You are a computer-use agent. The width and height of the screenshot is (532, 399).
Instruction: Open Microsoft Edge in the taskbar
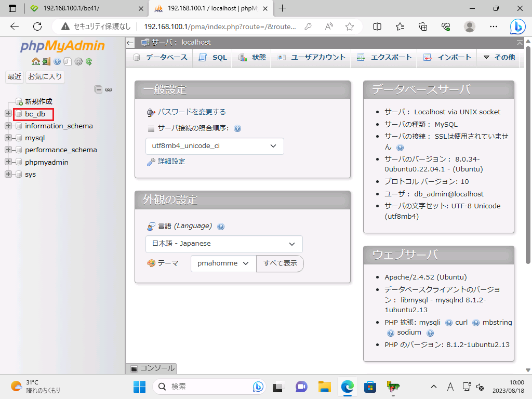347,387
